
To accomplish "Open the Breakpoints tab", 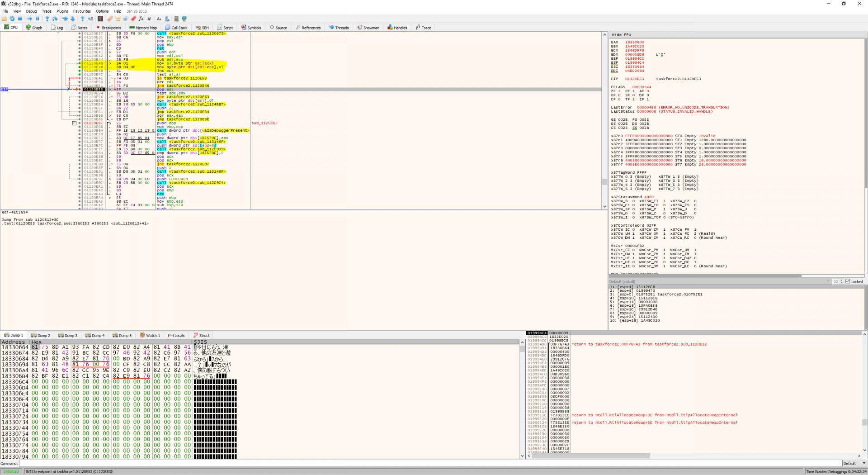I will (x=108, y=28).
